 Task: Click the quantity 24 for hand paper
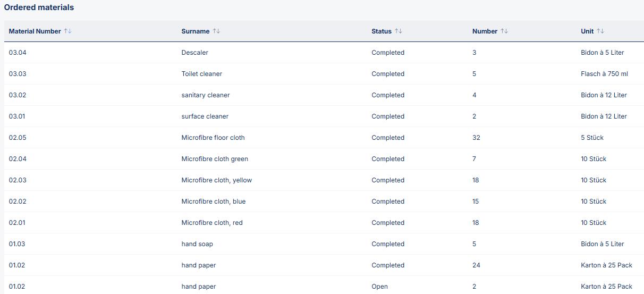coord(476,265)
